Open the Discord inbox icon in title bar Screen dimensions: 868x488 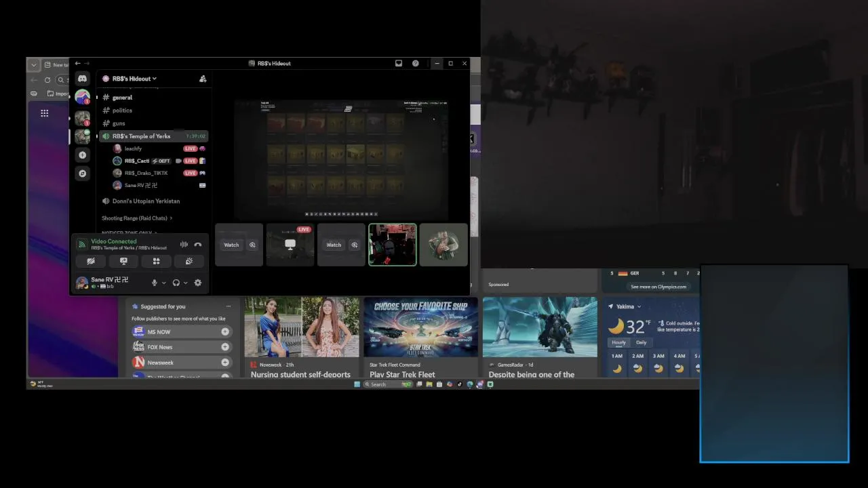(399, 63)
